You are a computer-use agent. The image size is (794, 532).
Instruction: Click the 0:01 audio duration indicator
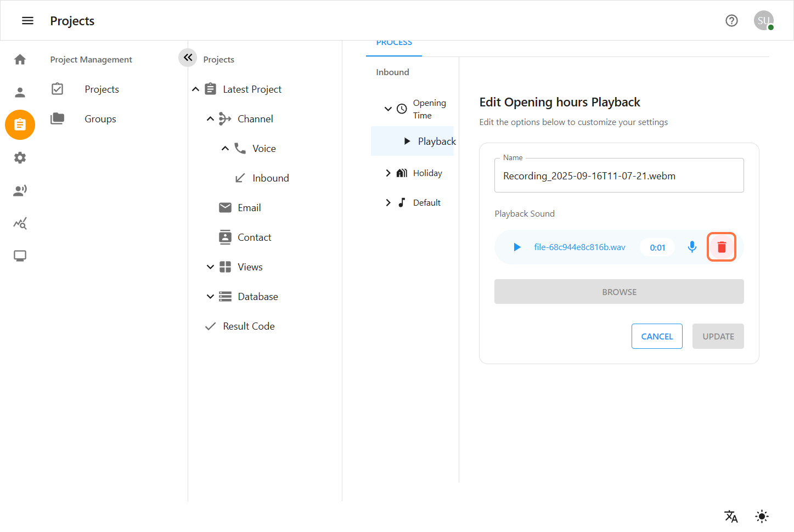click(657, 247)
